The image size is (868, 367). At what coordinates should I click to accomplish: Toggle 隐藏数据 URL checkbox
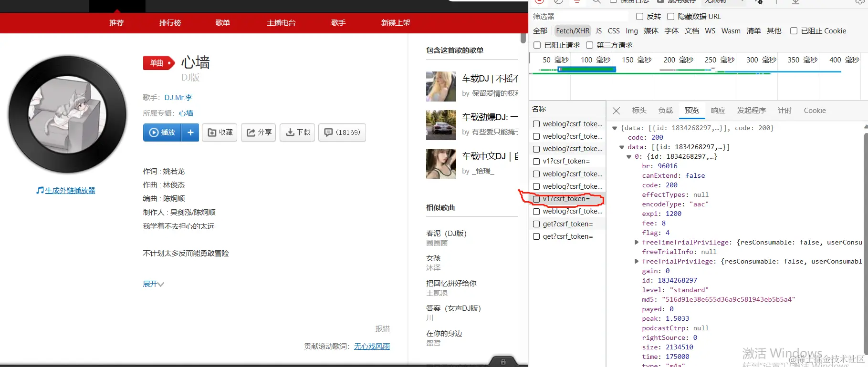tap(670, 16)
